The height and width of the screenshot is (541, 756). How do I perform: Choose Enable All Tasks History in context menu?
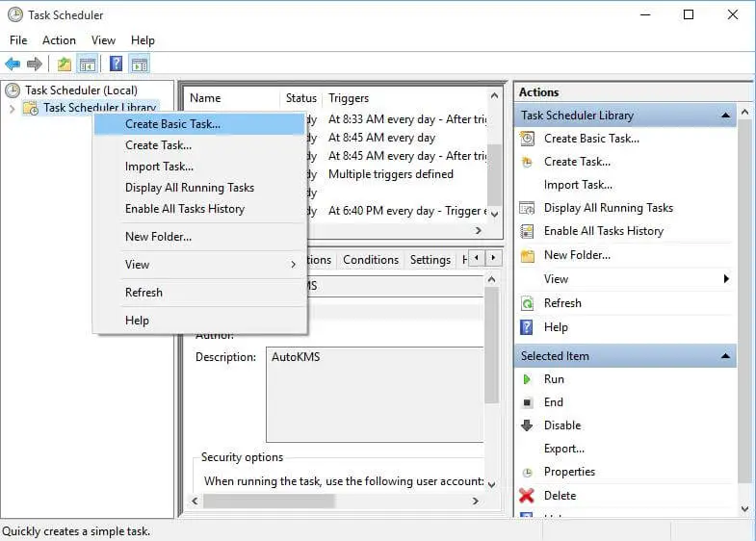[x=200, y=209]
